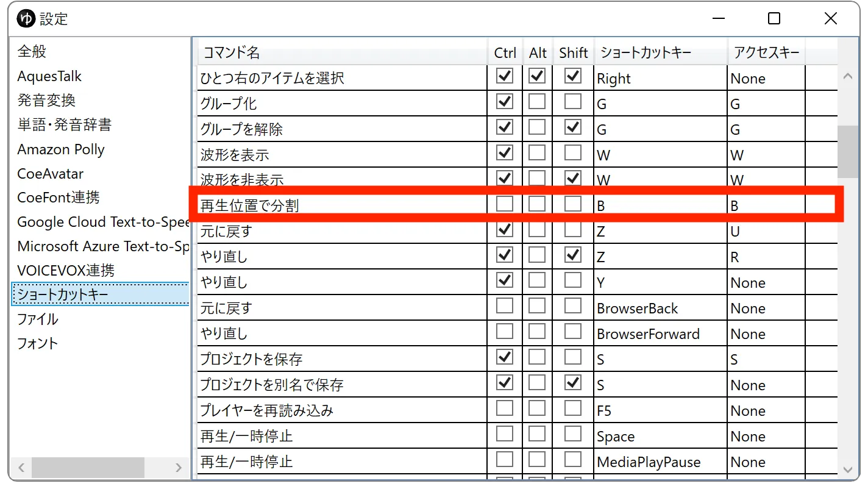The width and height of the screenshot is (868, 489).
Task: Open CoeAvatar settings
Action: click(x=51, y=174)
